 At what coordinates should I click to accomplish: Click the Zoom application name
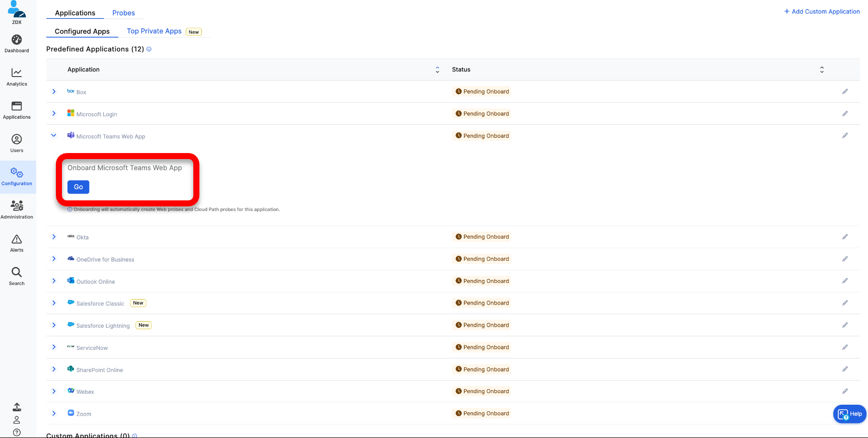point(84,414)
